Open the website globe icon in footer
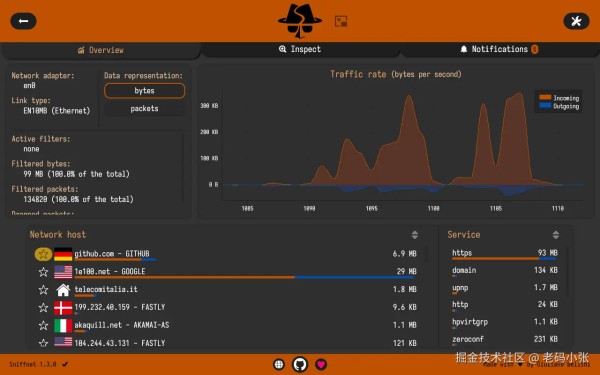600x375 pixels. (x=279, y=364)
